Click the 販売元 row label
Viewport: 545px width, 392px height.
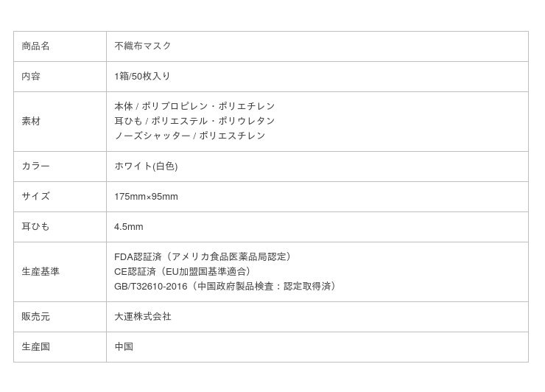[x=36, y=317]
